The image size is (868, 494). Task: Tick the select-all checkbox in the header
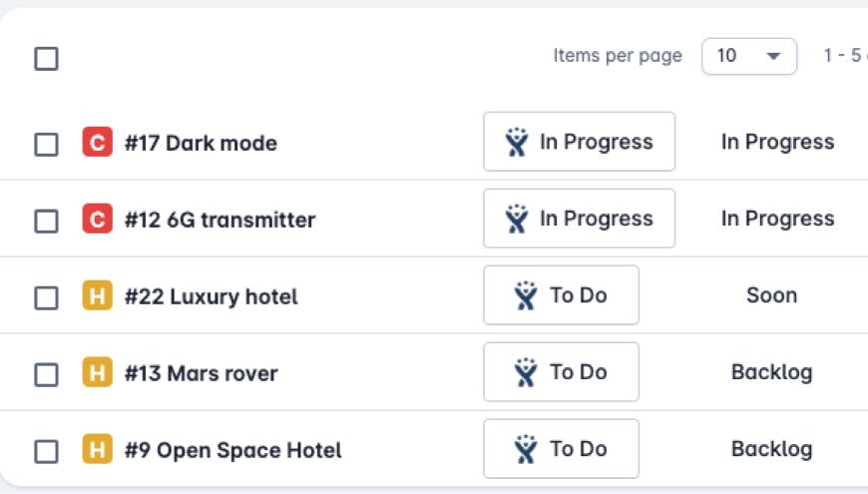tap(46, 58)
